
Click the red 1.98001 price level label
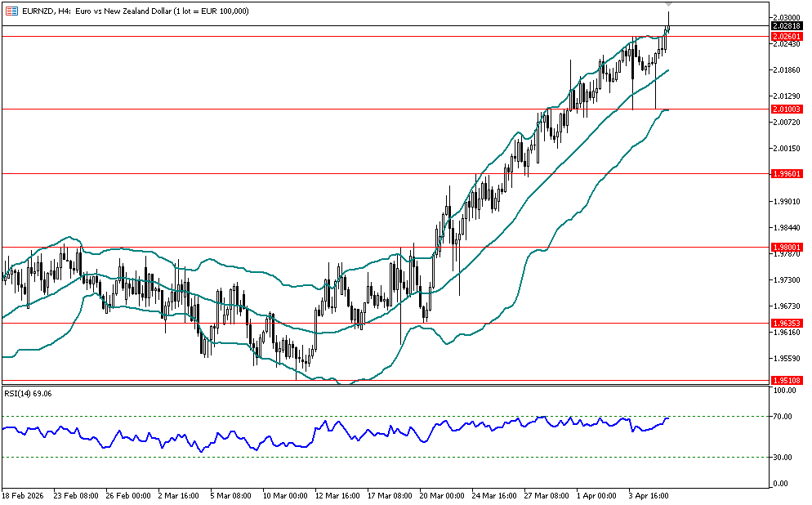click(785, 247)
